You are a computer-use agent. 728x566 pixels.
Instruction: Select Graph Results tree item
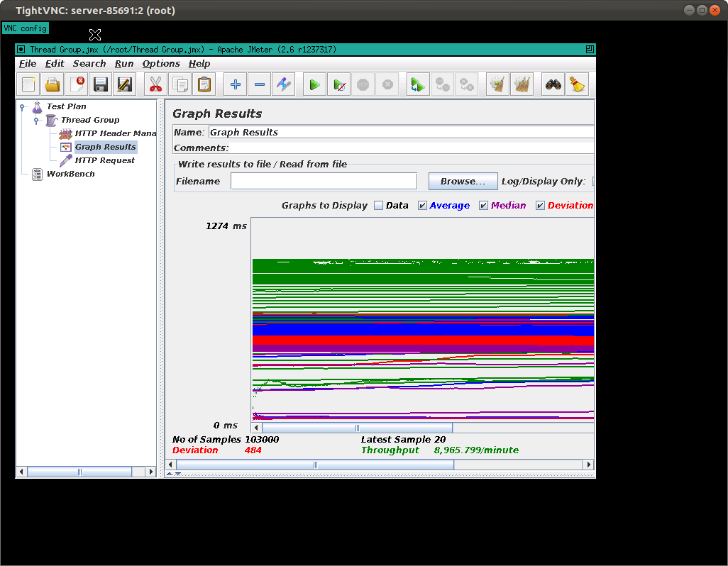coord(106,147)
